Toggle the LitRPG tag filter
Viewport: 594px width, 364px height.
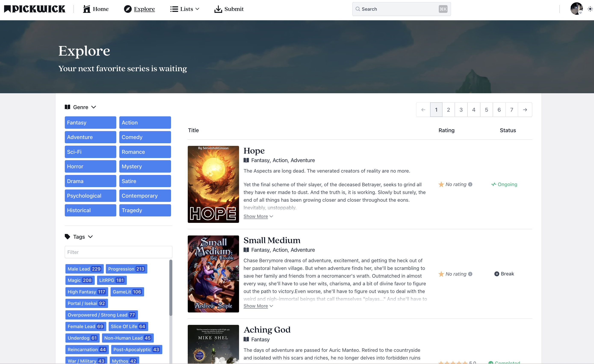click(x=112, y=280)
